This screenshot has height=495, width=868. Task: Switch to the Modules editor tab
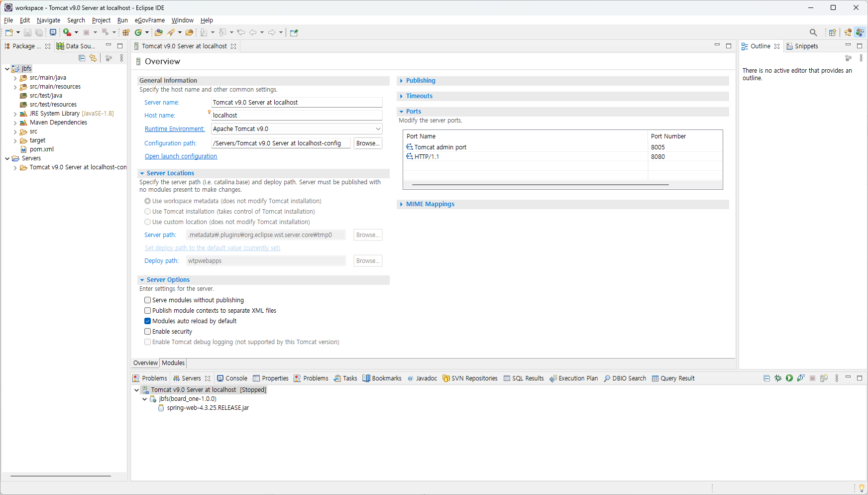click(173, 363)
